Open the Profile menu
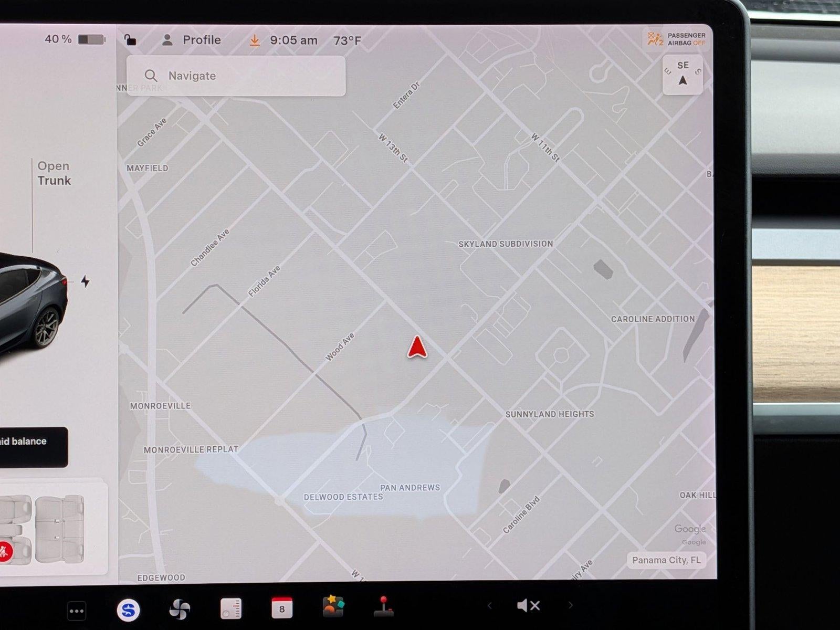 tap(192, 40)
